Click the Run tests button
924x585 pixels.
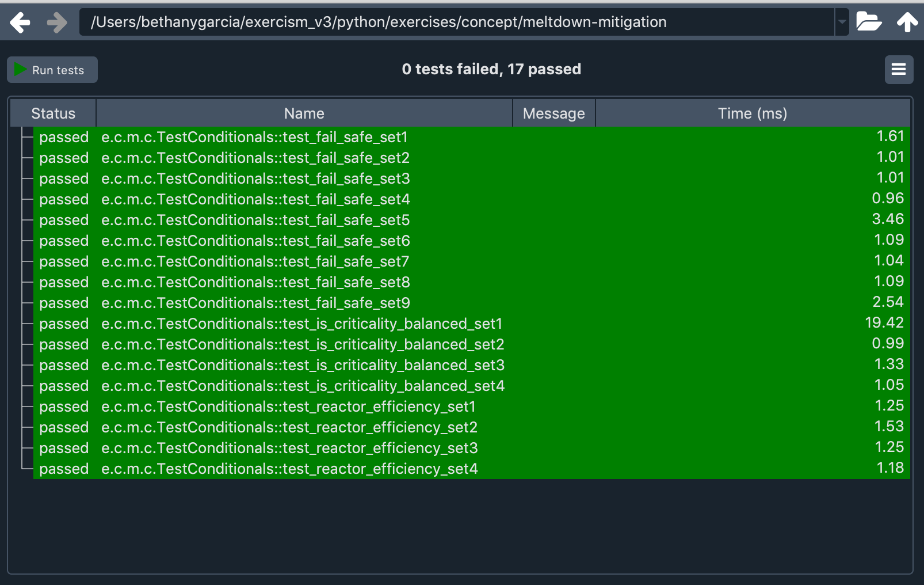52,69
